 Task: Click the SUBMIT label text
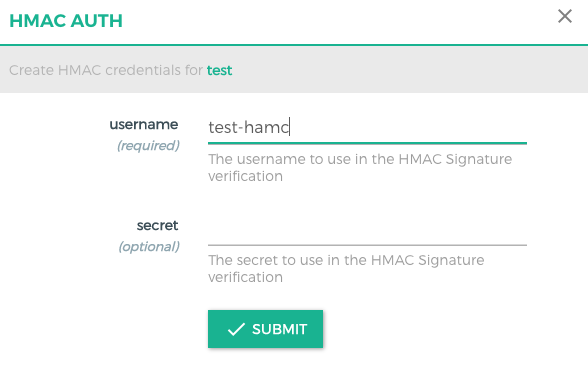coord(280,329)
